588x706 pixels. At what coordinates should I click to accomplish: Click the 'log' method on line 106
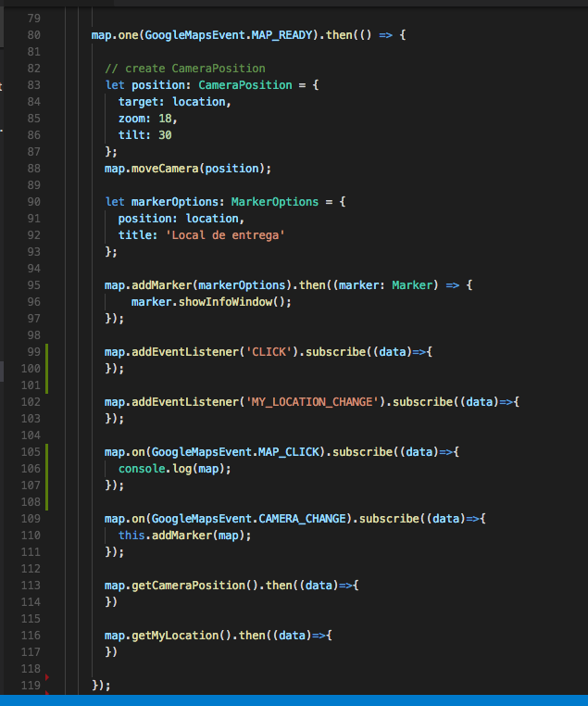click(x=181, y=469)
